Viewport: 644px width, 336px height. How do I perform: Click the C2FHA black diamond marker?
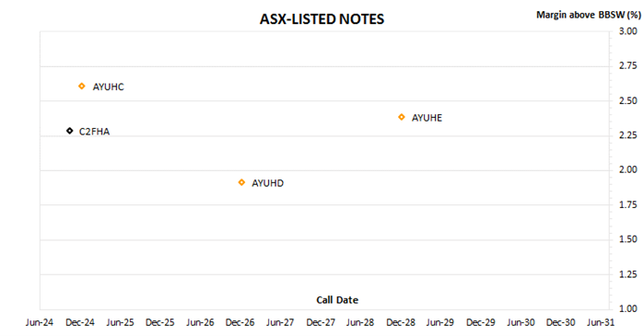point(70,131)
